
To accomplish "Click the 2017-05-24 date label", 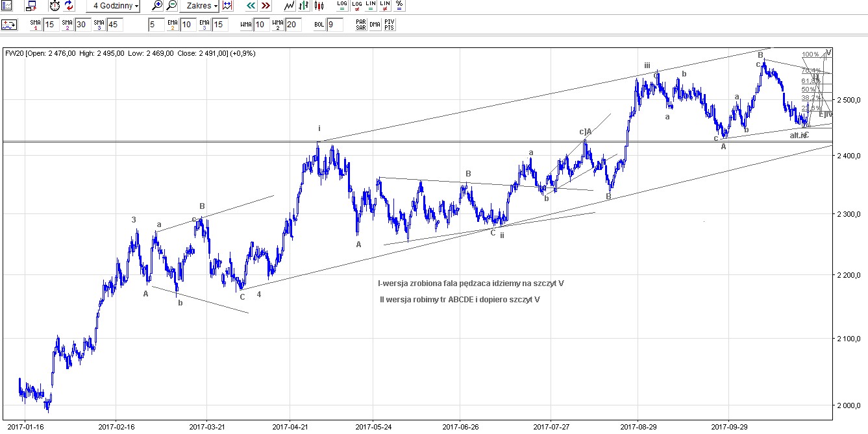I will click(x=373, y=428).
